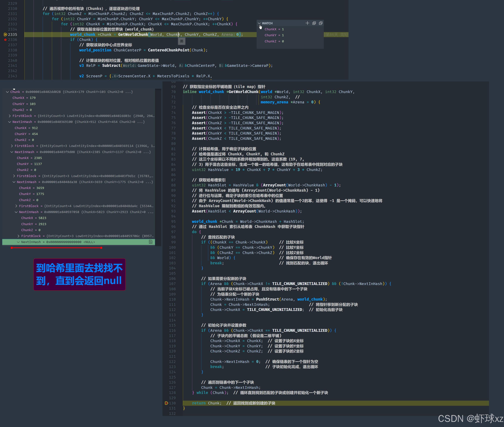Select variable ChunkX = 912
Image resolution: width=504 pixels, height=427 pixels.
click(26, 128)
